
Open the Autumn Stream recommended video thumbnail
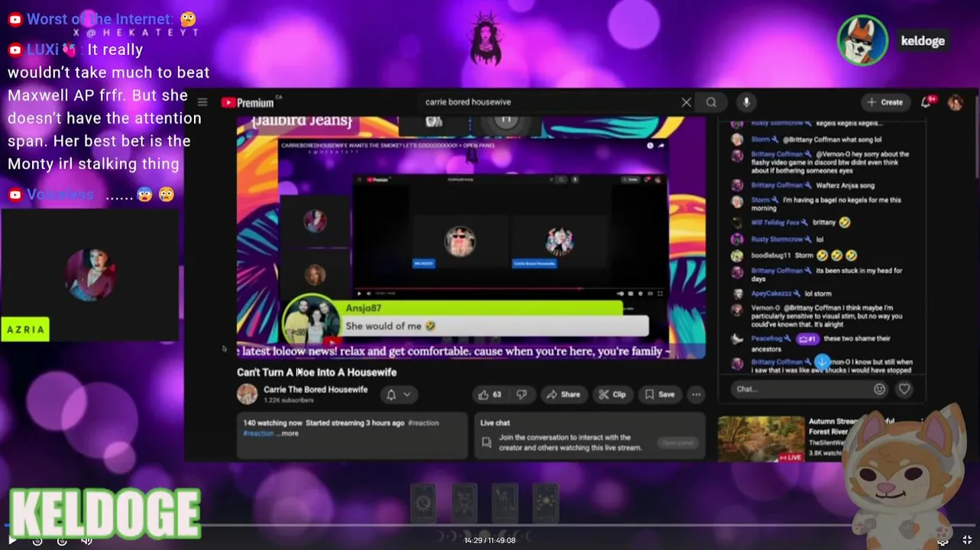(x=762, y=439)
